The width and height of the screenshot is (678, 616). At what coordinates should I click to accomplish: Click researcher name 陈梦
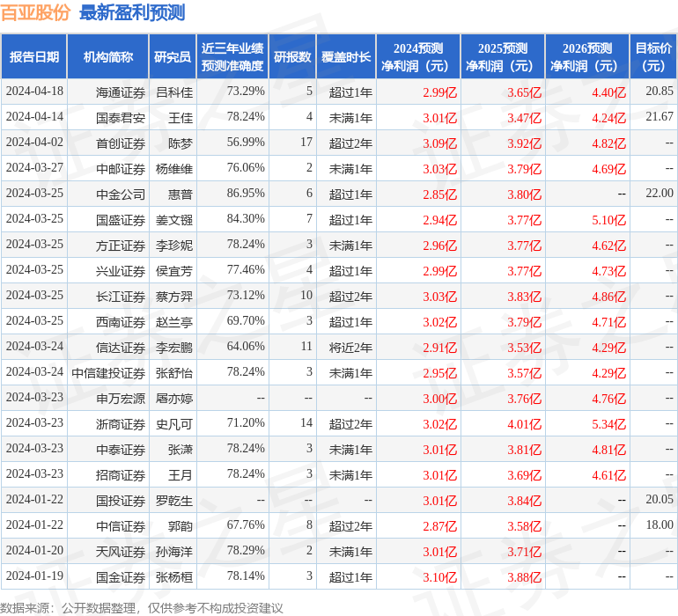point(181,143)
